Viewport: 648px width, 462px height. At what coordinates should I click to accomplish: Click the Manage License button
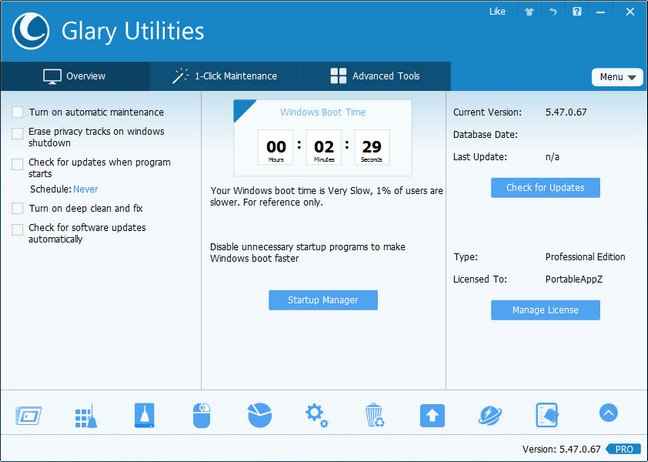pyautogui.click(x=545, y=310)
